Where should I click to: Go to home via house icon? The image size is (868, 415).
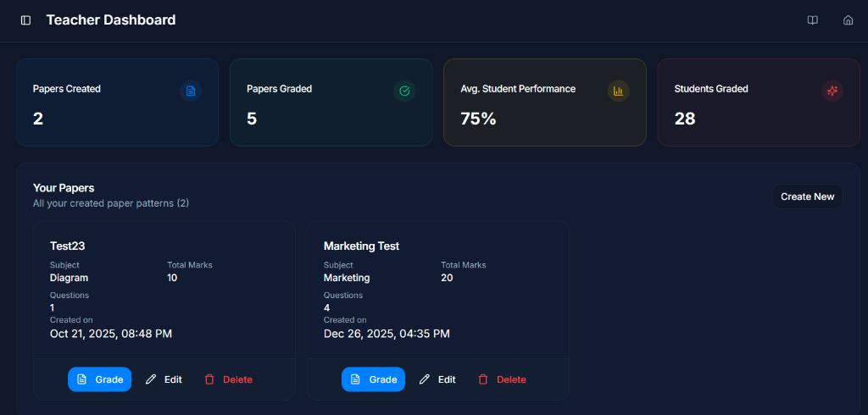[848, 20]
